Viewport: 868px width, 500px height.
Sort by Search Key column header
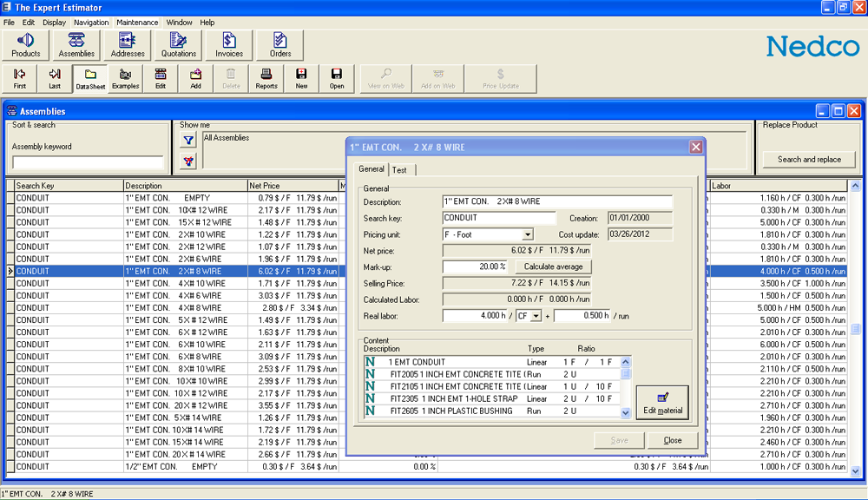69,186
